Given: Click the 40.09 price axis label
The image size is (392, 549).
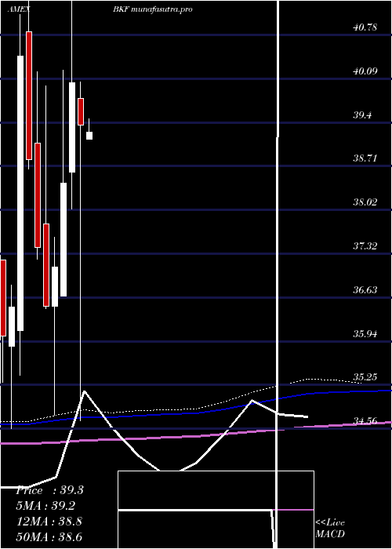Looking at the screenshot, I should (x=365, y=71).
